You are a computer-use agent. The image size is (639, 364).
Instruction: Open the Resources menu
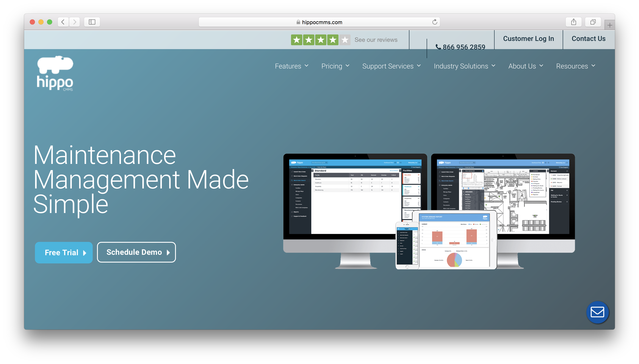(576, 66)
